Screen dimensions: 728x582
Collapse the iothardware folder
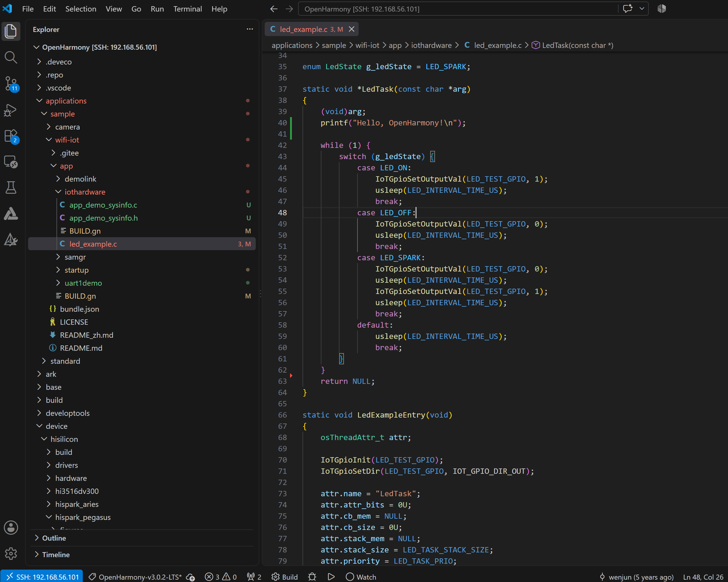point(142,192)
